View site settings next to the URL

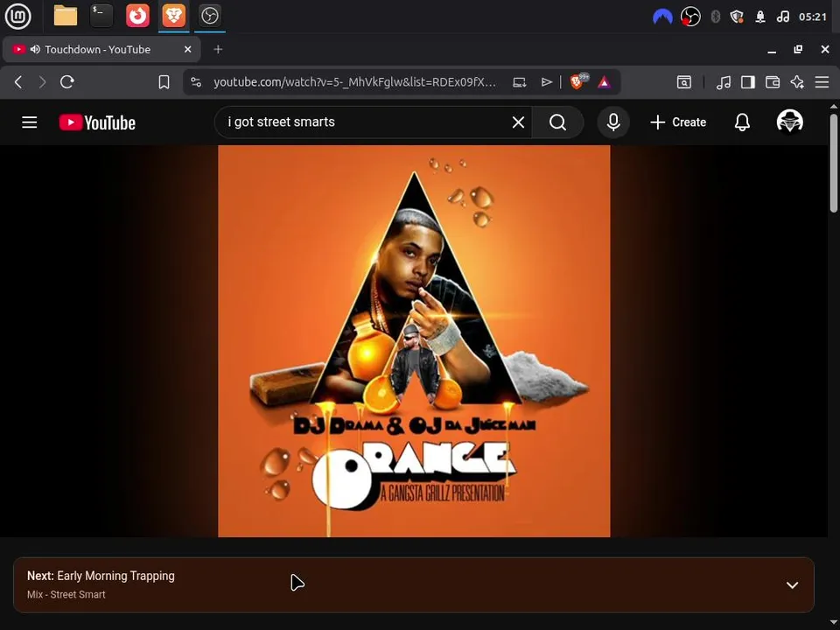196,82
